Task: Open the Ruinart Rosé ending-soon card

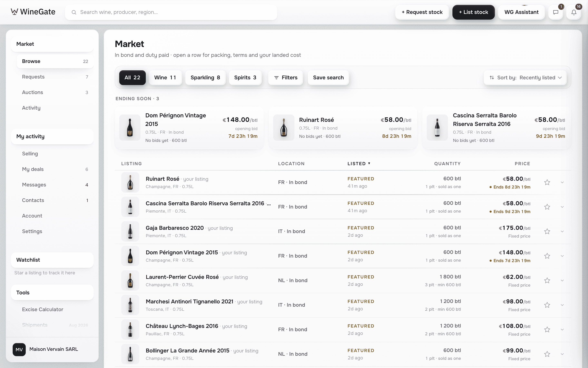Action: (343, 128)
